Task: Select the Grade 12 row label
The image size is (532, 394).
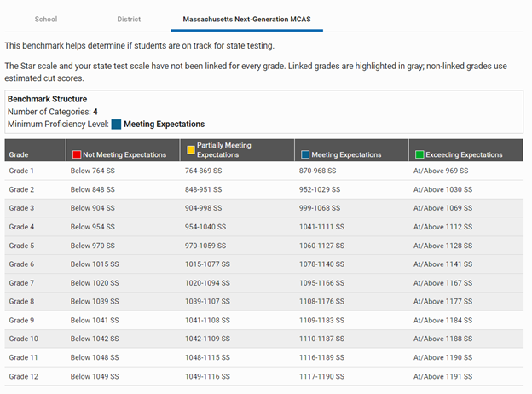Action: [x=23, y=376]
